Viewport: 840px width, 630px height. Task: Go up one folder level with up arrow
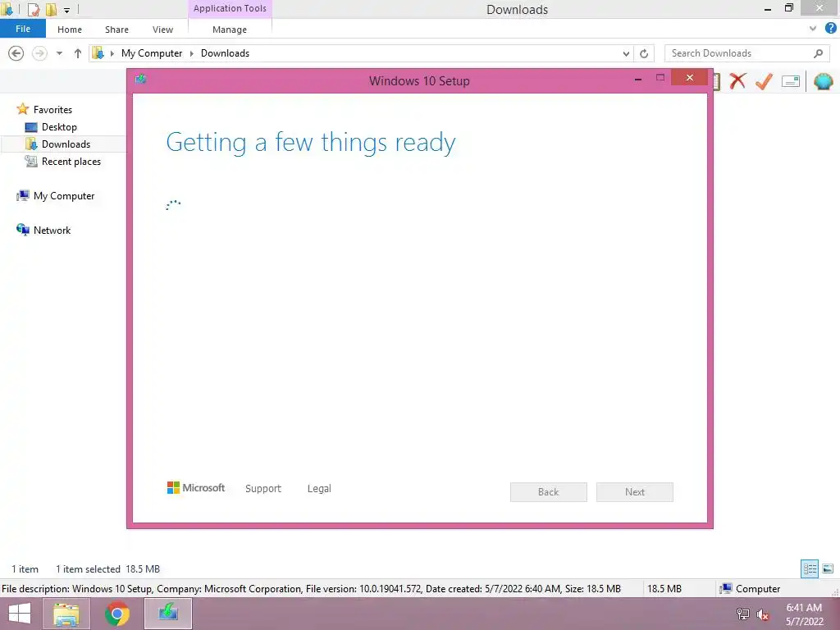tap(78, 53)
